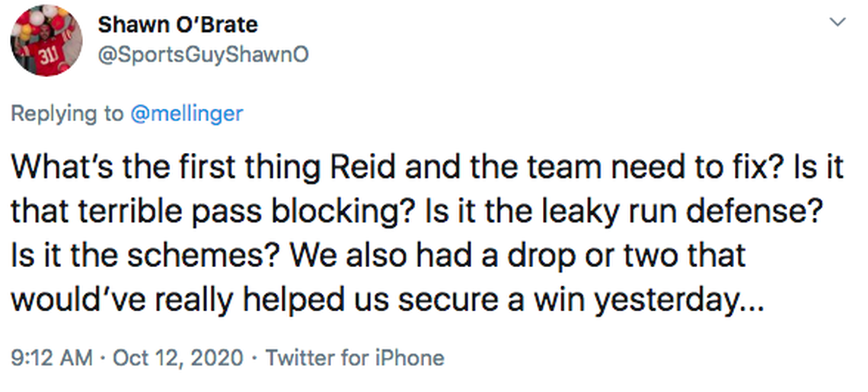Open the Shawn O'Brate display name
This screenshot has height=392, width=868.
tap(177, 24)
